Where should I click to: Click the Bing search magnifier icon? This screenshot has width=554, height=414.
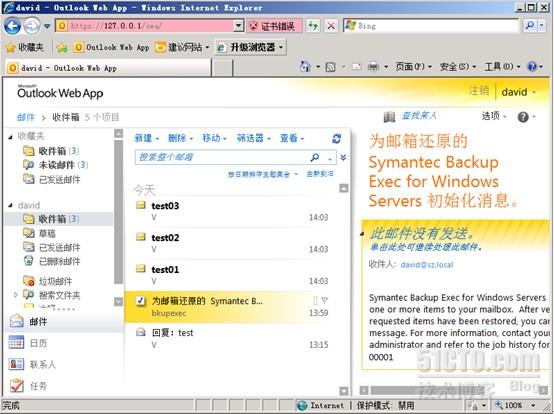click(530, 26)
